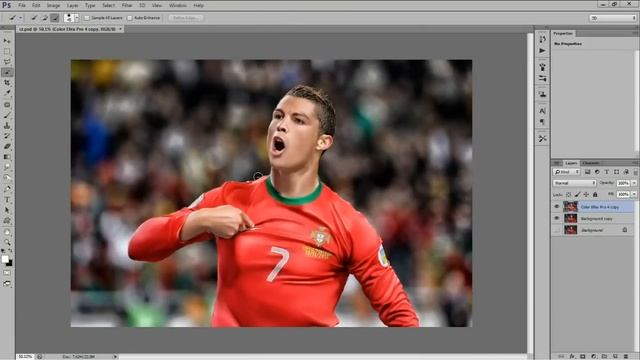Hide the Color Efex Pro 4 copy layer
This screenshot has width=640, height=360.
(556, 207)
